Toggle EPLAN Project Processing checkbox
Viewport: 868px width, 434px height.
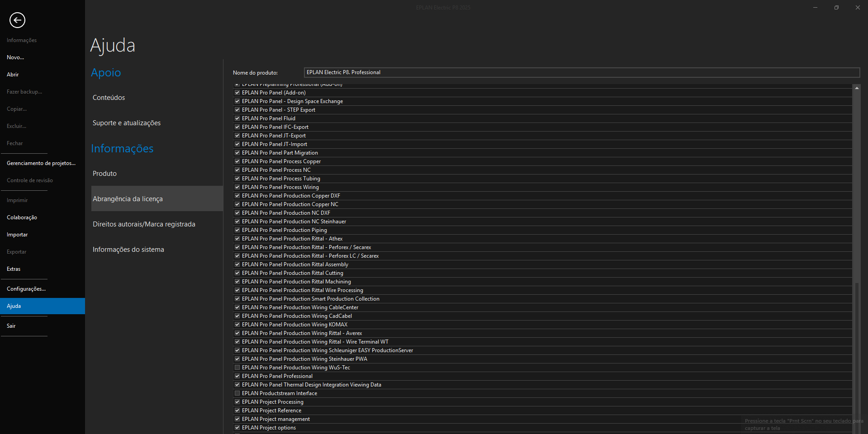[x=237, y=402]
